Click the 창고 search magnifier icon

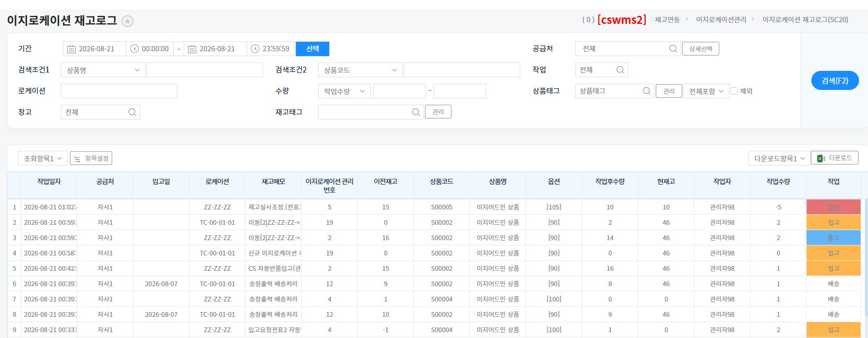132,112
